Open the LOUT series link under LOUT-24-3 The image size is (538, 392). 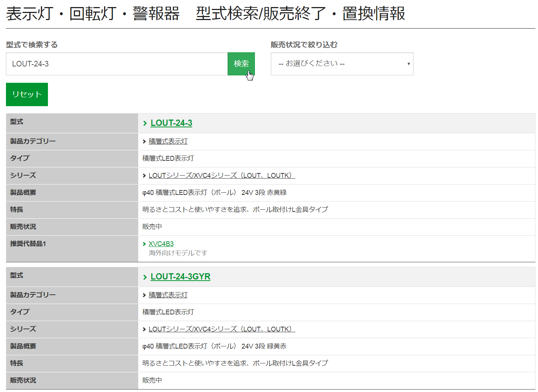221,176
